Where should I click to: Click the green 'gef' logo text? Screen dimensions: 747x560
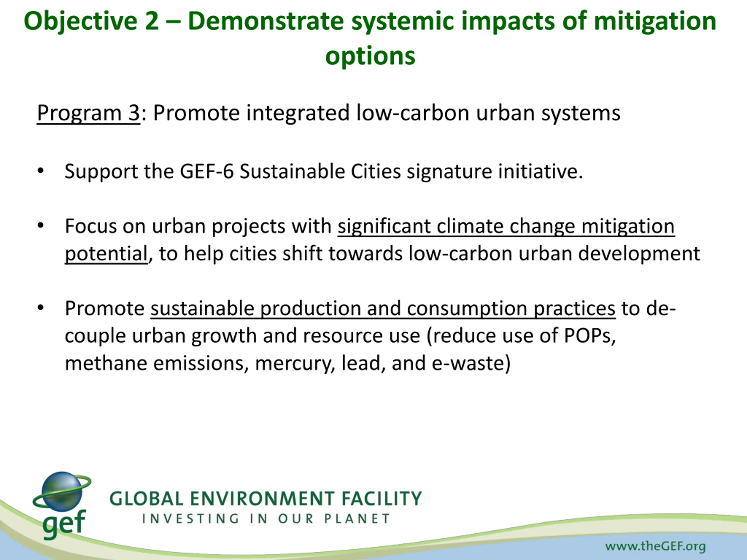coord(64,523)
